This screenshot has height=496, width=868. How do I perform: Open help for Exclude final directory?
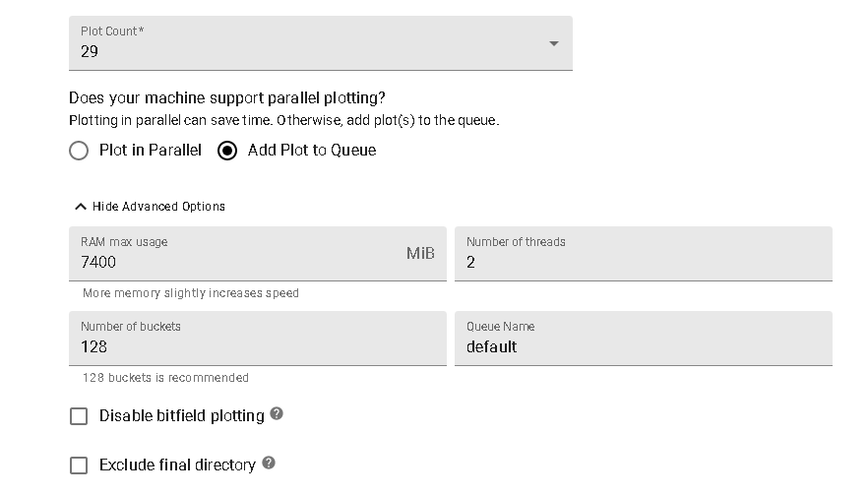coord(269,464)
